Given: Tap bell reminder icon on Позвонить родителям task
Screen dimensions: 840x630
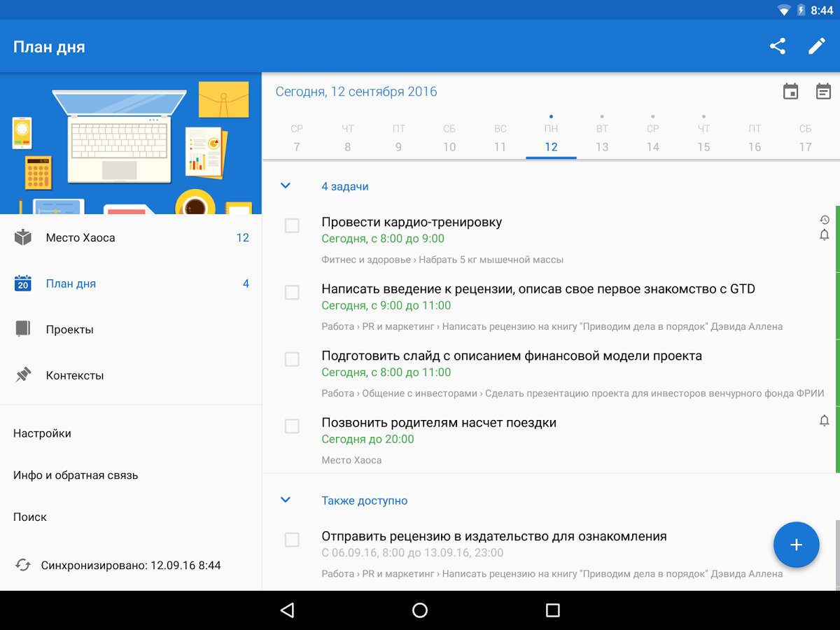Looking at the screenshot, I should click(x=824, y=421).
